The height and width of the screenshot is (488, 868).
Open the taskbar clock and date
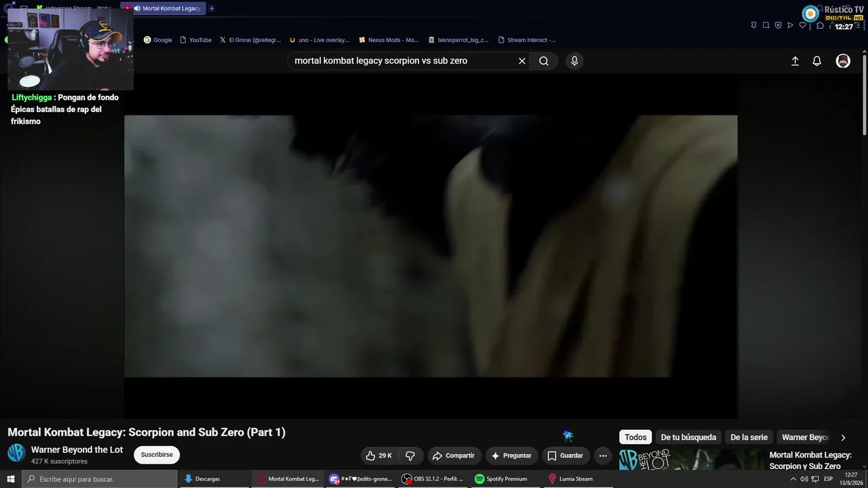click(x=850, y=479)
